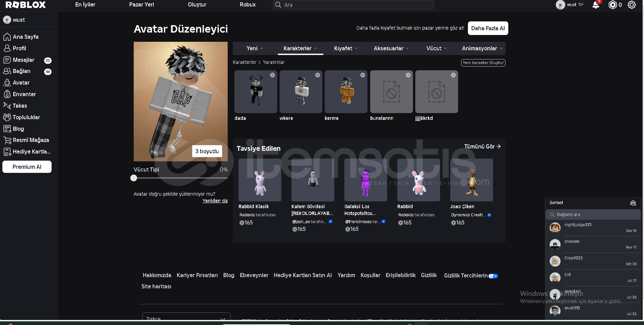Click gear icon on kerme character
Viewport: 644px width, 325px height.
click(x=363, y=75)
